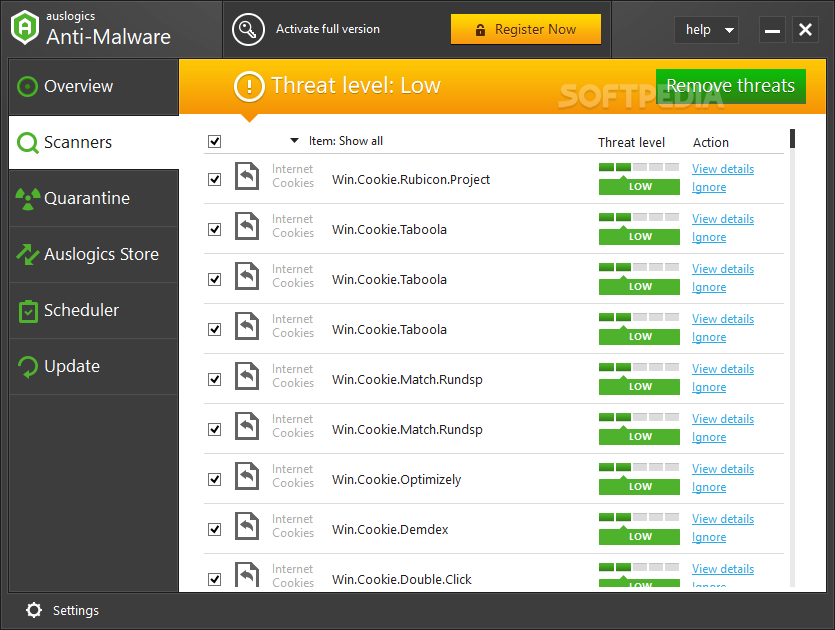Click the Activate full version text
The height and width of the screenshot is (630, 835).
(328, 29)
